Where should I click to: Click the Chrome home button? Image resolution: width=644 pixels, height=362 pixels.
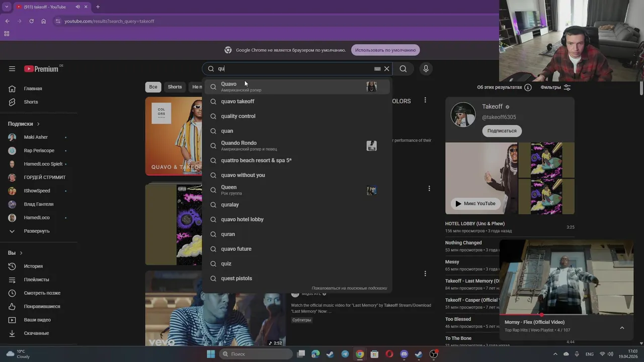point(44,21)
